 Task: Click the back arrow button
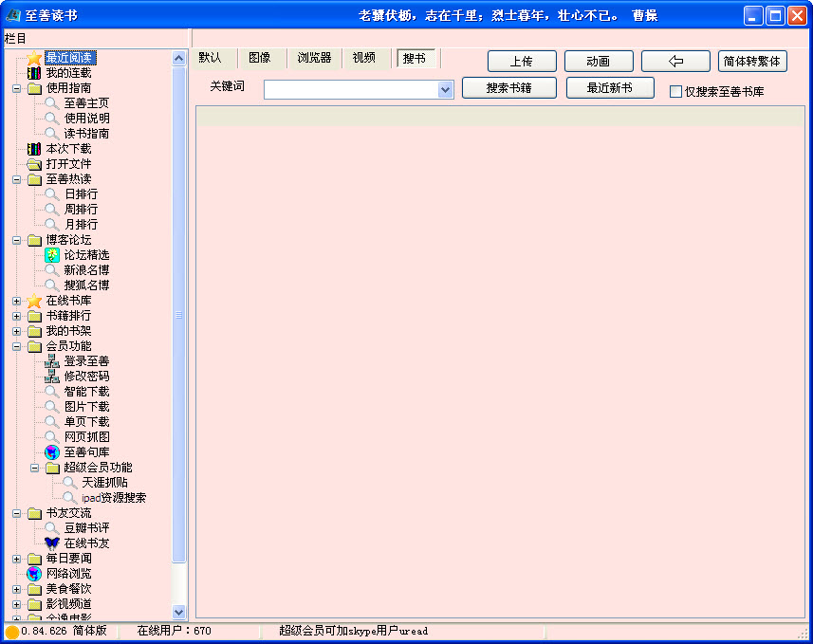(x=675, y=62)
